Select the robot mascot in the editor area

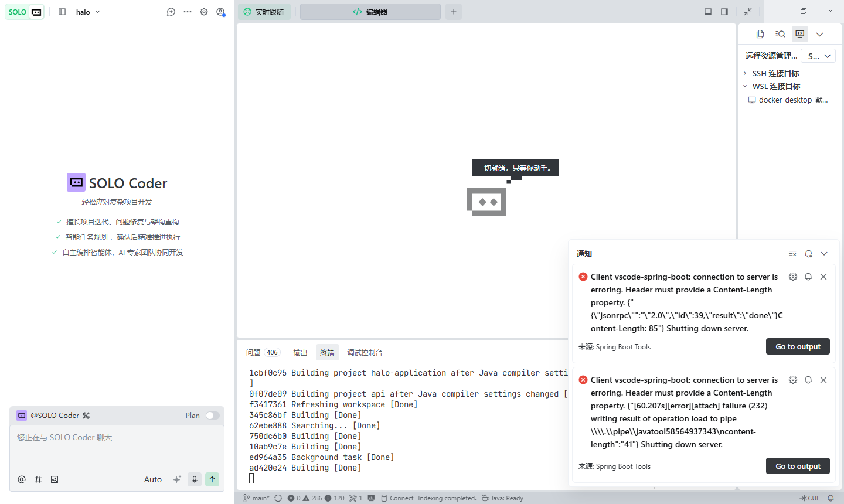486,202
